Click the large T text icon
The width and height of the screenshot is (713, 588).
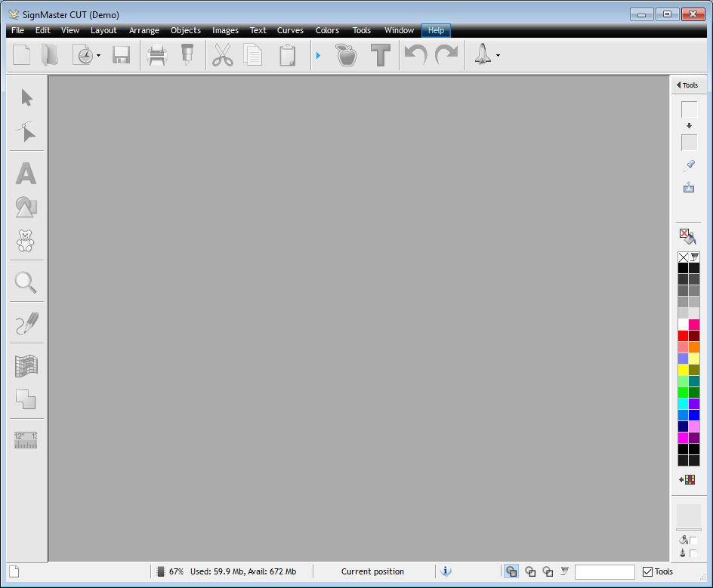pyautogui.click(x=381, y=55)
